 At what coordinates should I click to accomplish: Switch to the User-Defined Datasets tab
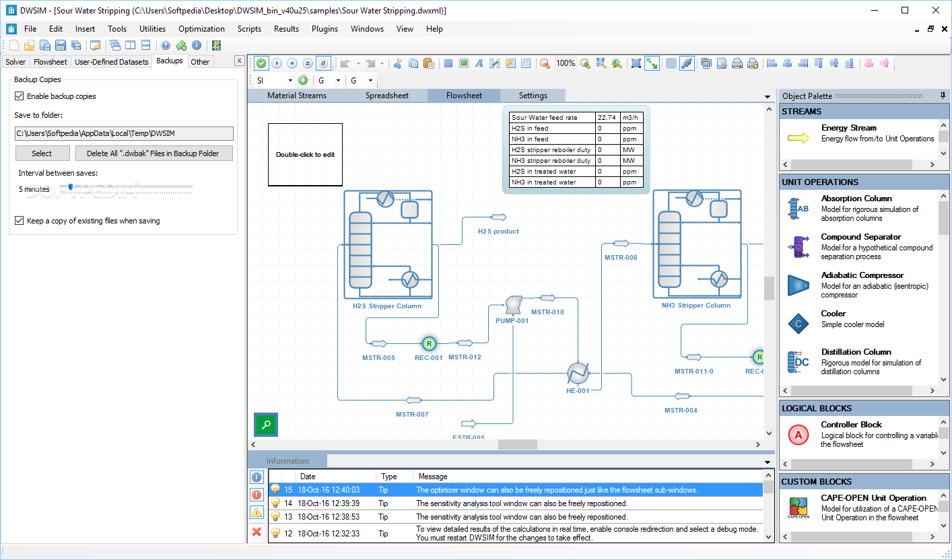112,62
